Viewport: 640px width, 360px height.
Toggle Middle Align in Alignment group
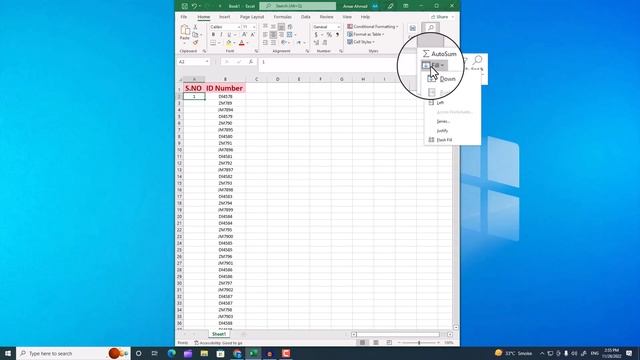(x=273, y=27)
